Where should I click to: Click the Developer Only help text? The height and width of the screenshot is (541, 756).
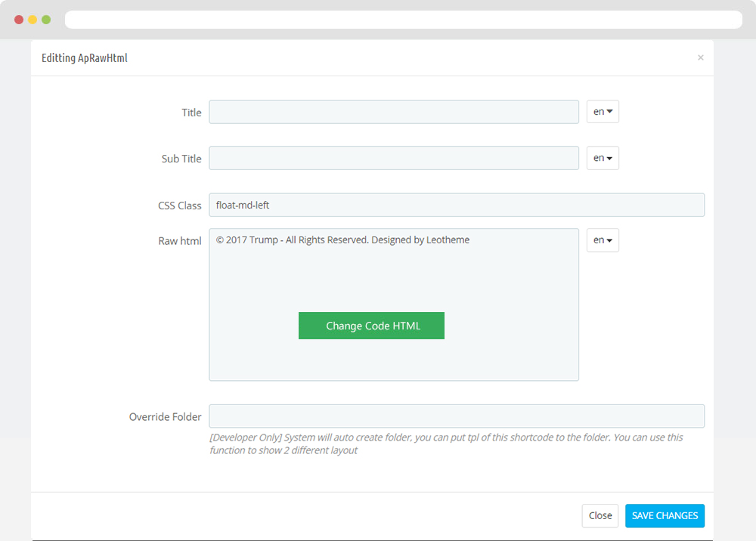click(x=446, y=444)
